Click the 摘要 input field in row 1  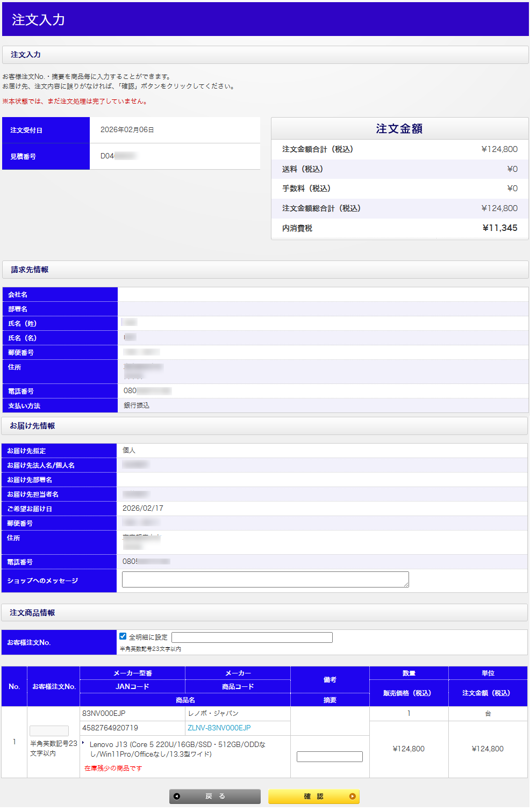[x=330, y=757]
